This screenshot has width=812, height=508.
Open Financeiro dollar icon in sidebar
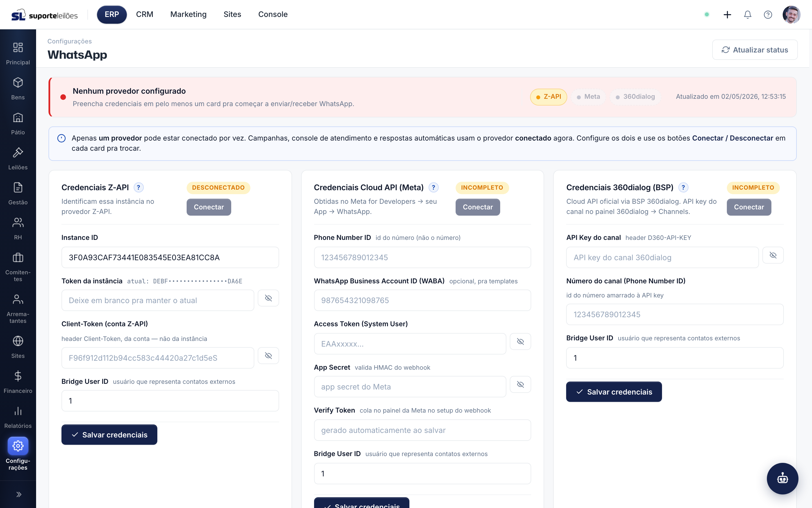click(x=18, y=376)
